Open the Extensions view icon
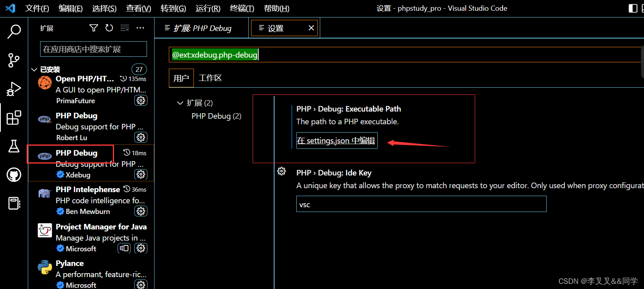This screenshot has height=289, width=644. (14, 118)
